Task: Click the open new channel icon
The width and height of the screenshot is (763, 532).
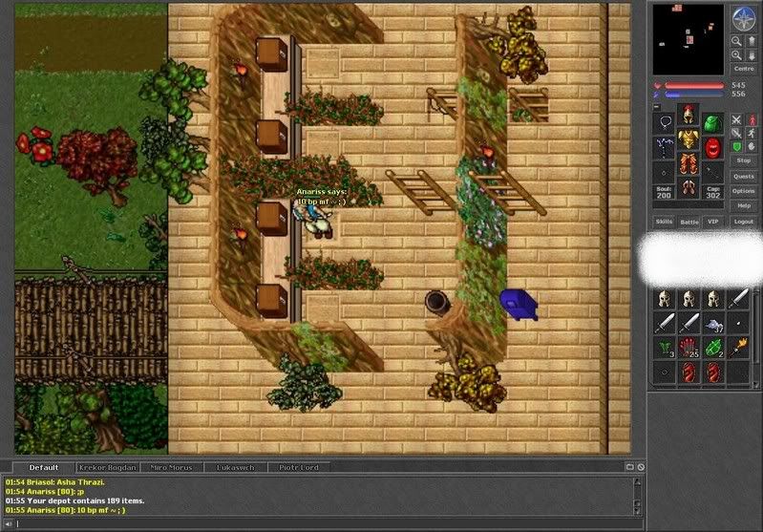Action: (629, 467)
